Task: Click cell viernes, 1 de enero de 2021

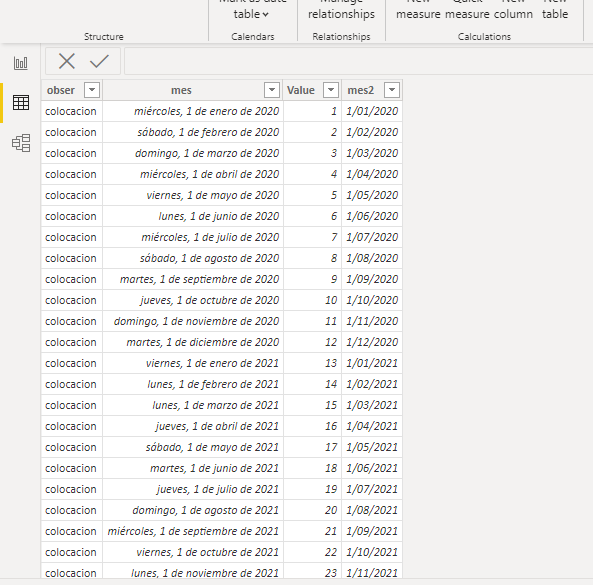Action: tap(193, 363)
